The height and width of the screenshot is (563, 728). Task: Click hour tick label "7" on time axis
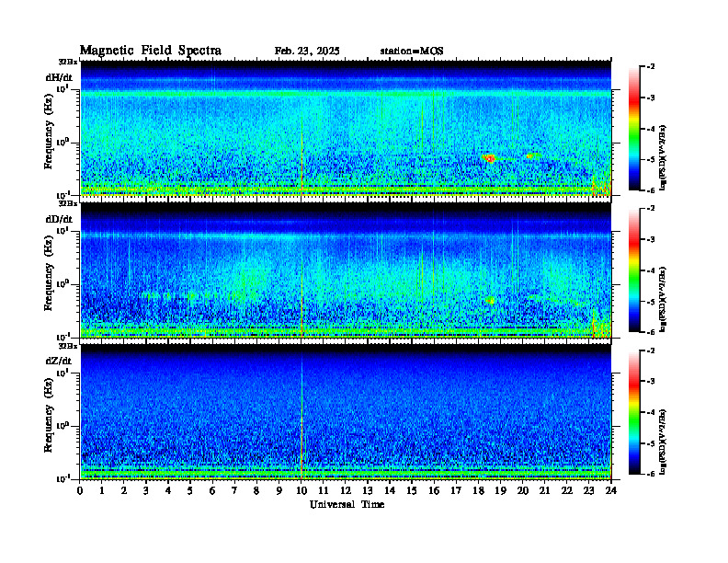[x=234, y=491]
